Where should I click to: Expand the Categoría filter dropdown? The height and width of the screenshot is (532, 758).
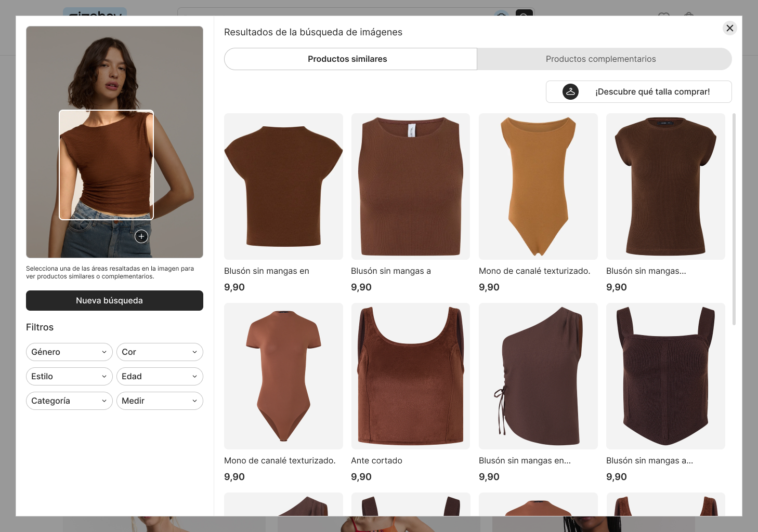[69, 401]
